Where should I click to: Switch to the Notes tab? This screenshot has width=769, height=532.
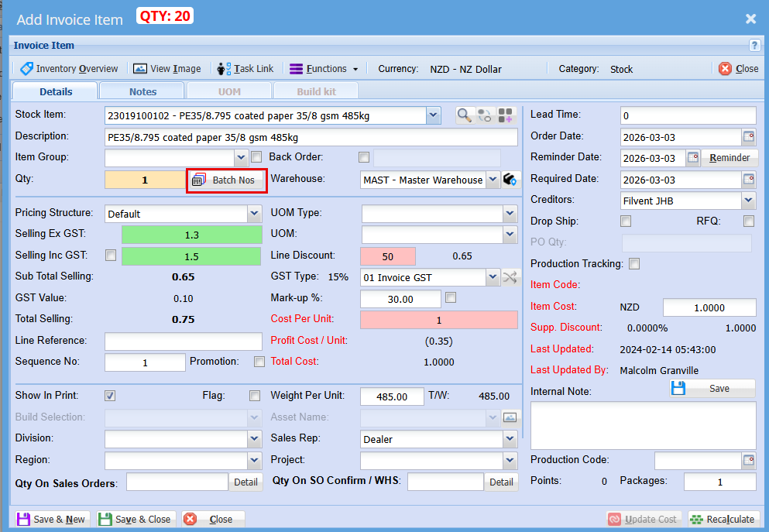click(x=142, y=91)
